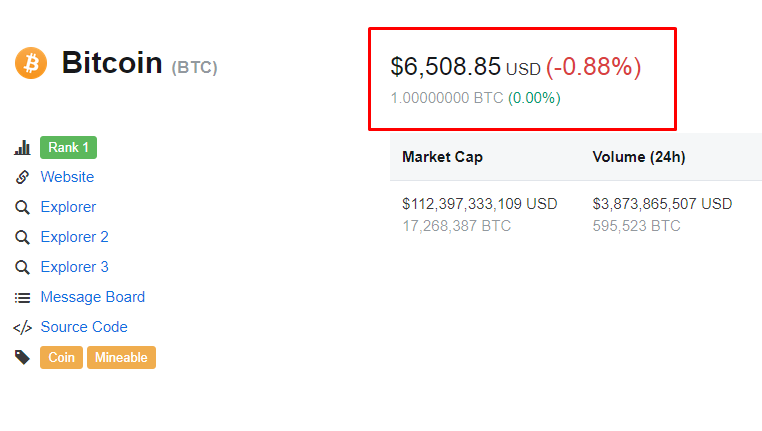
Task: Open the Explorer 2 link
Action: coord(74,237)
